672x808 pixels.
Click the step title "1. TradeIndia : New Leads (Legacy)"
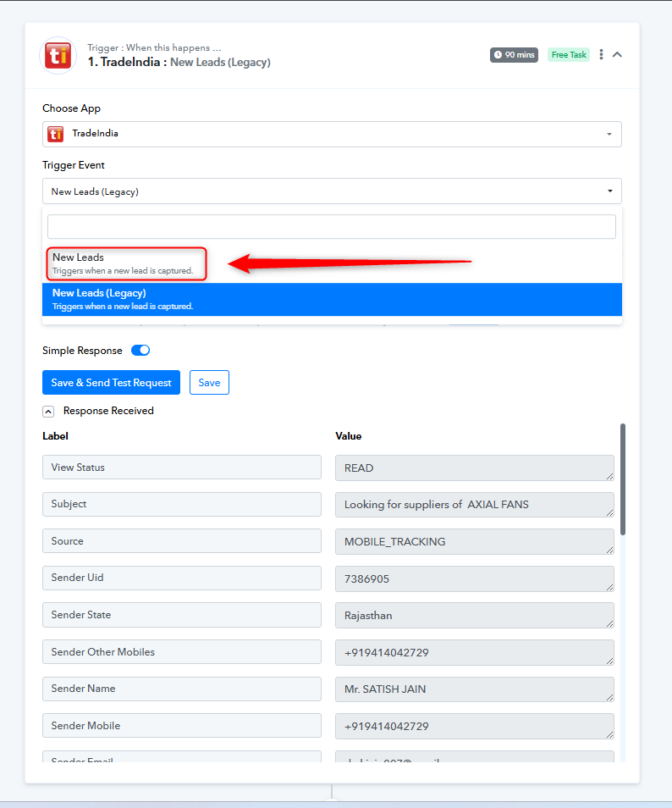click(179, 63)
